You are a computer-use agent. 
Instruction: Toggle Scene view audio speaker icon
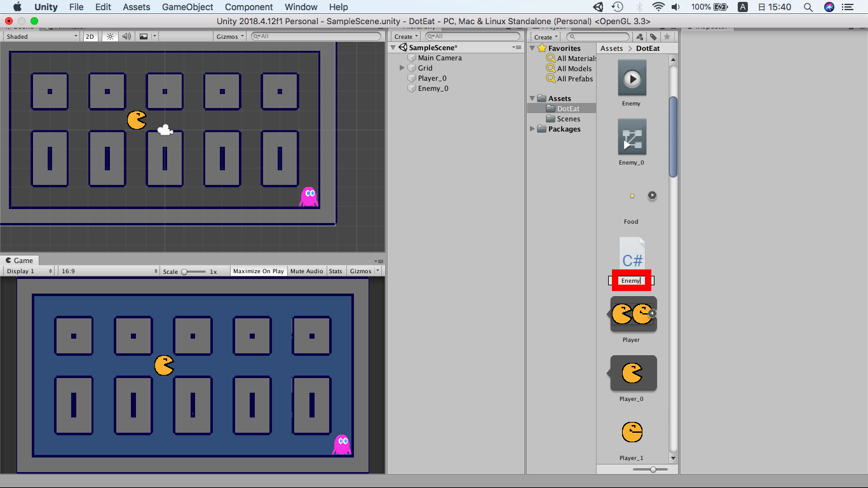click(126, 37)
